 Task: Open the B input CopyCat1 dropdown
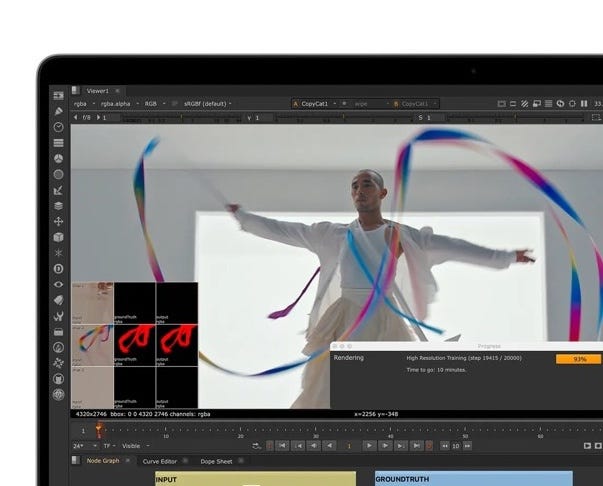[415, 104]
